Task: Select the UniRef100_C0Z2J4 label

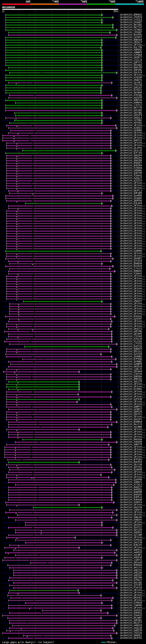Action: pos(131,60)
